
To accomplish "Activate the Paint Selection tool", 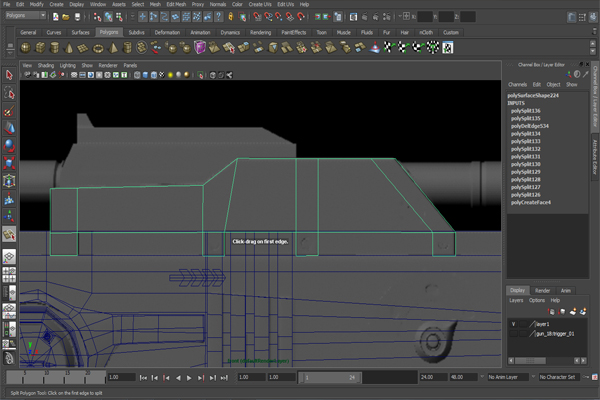I will point(9,111).
